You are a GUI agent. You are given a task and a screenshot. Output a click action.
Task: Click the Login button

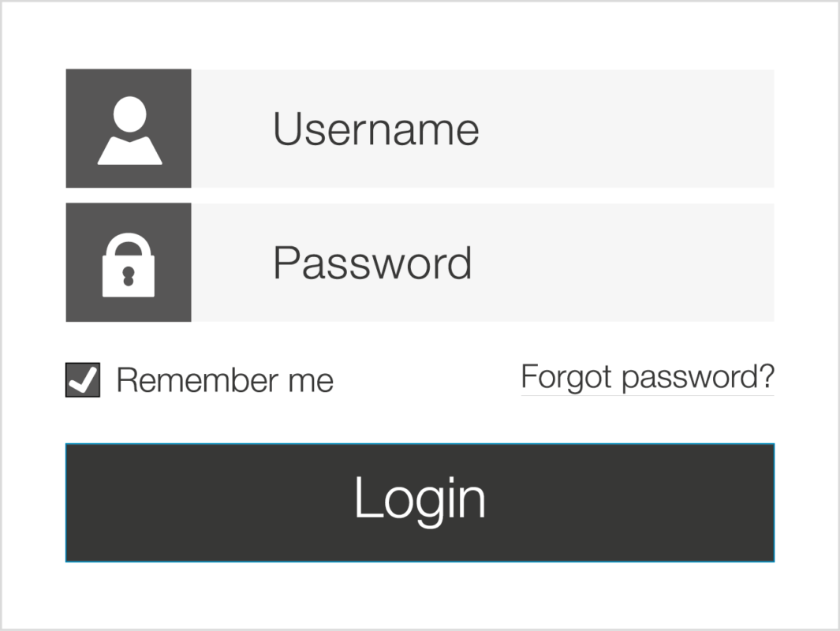coord(420,502)
